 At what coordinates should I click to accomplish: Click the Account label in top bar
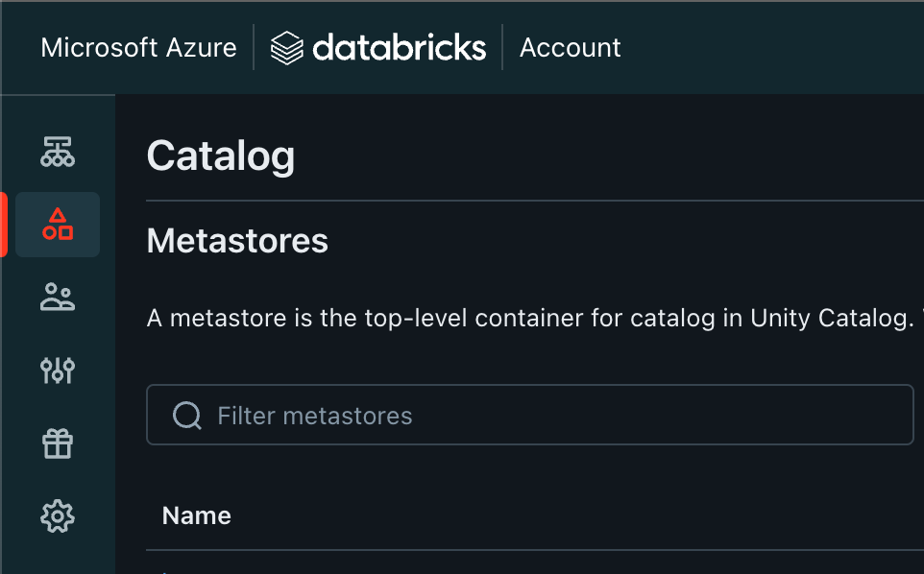point(571,48)
